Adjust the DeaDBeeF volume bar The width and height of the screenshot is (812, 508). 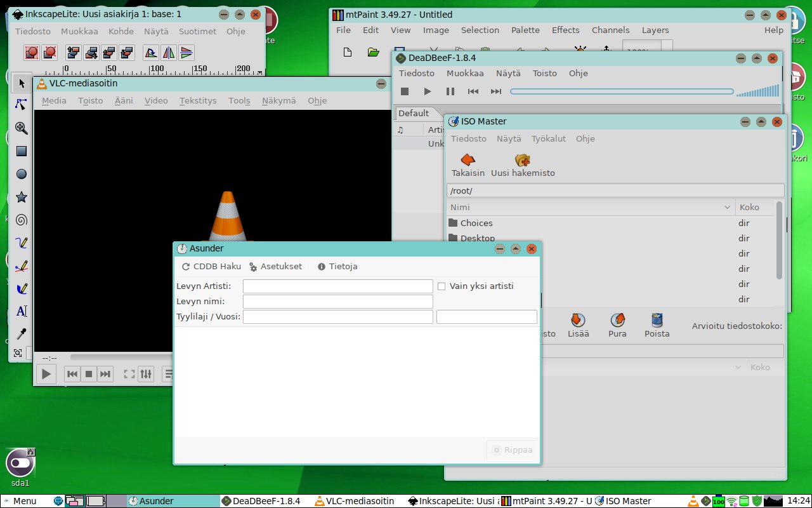tap(757, 91)
